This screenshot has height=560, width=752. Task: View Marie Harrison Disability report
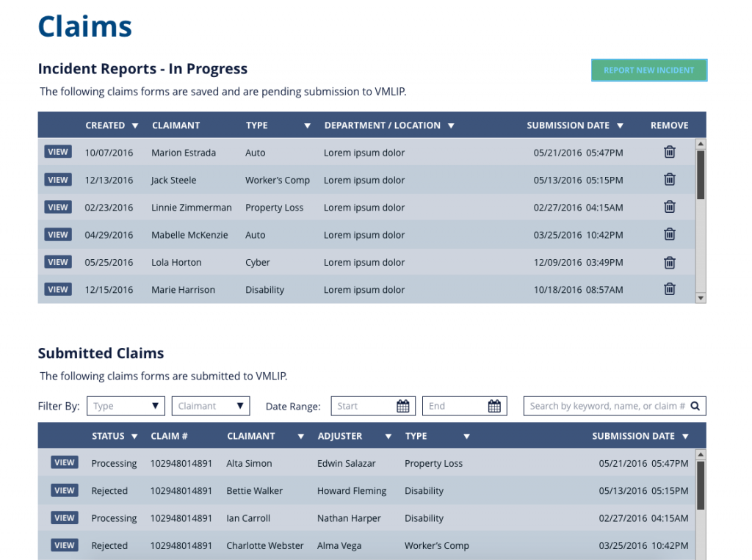tap(58, 289)
